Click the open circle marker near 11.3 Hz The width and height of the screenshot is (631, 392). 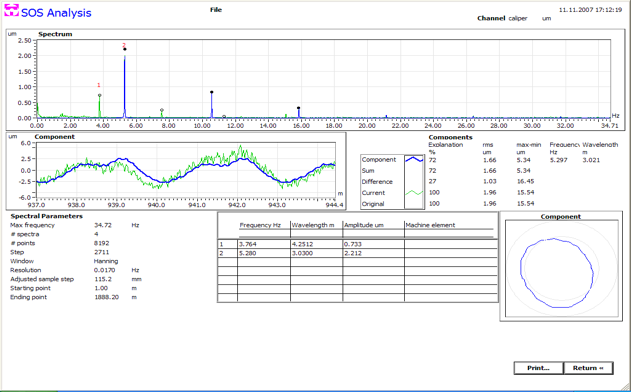(224, 117)
